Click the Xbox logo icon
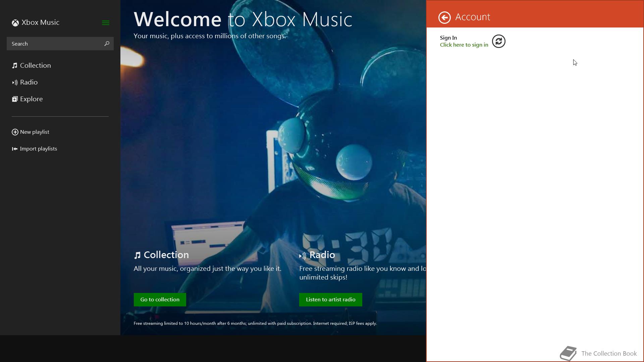Screen dimensions: 644x362 coord(15,23)
